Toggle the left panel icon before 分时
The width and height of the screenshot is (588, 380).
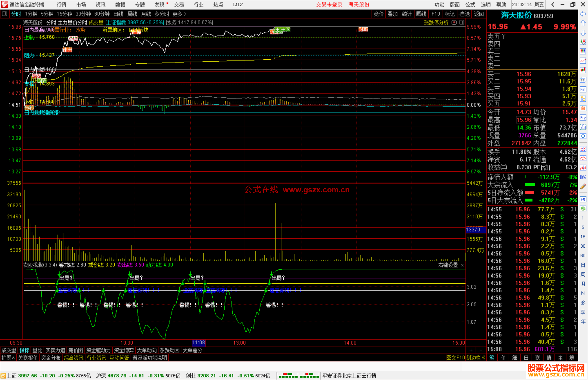coord(4,14)
